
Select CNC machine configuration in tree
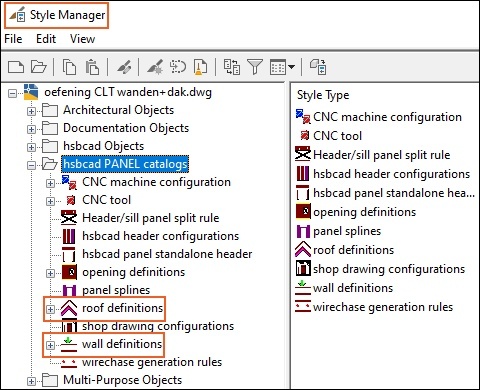(x=156, y=182)
